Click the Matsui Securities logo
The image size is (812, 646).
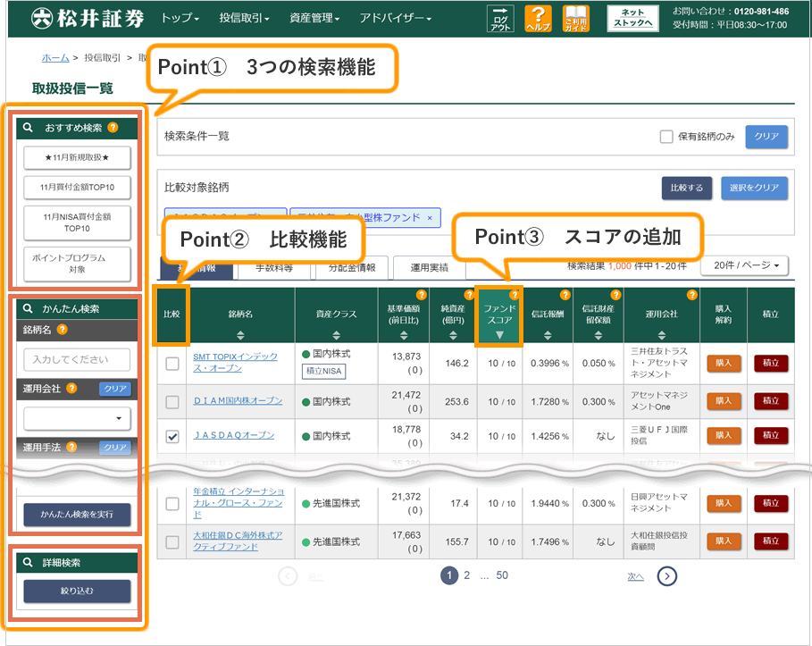pyautogui.click(x=88, y=18)
